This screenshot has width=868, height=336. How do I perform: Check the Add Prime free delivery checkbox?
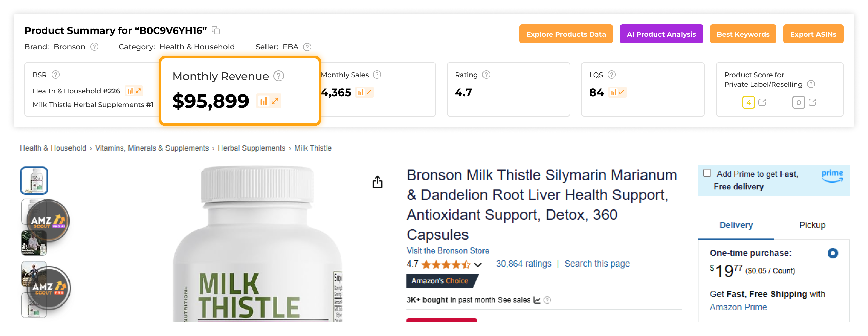click(x=707, y=173)
